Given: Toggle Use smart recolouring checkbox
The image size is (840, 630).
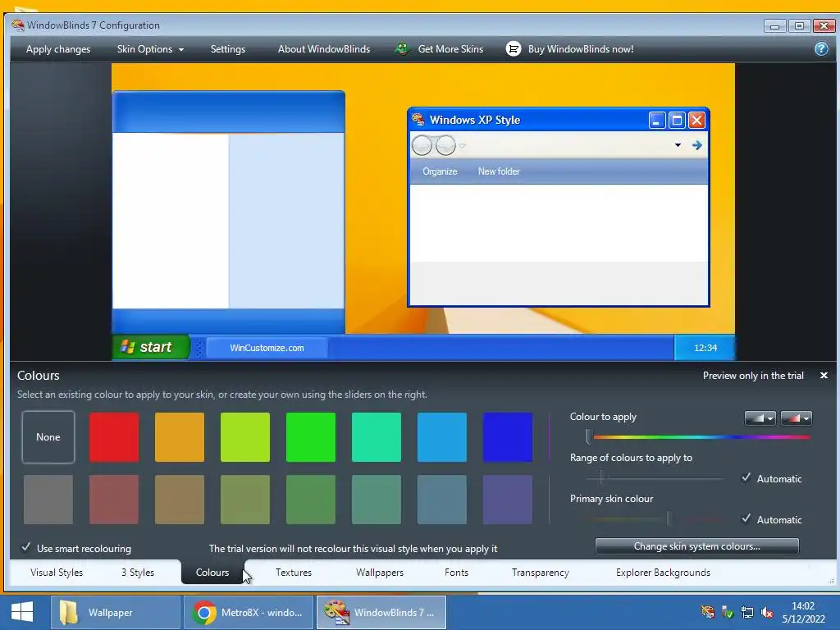Looking at the screenshot, I should (25, 547).
